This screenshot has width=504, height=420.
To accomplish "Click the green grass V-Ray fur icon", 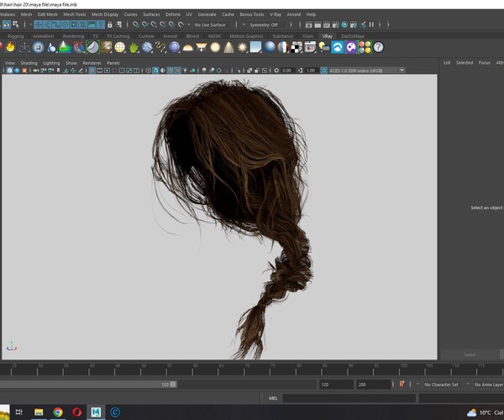I will click(134, 48).
